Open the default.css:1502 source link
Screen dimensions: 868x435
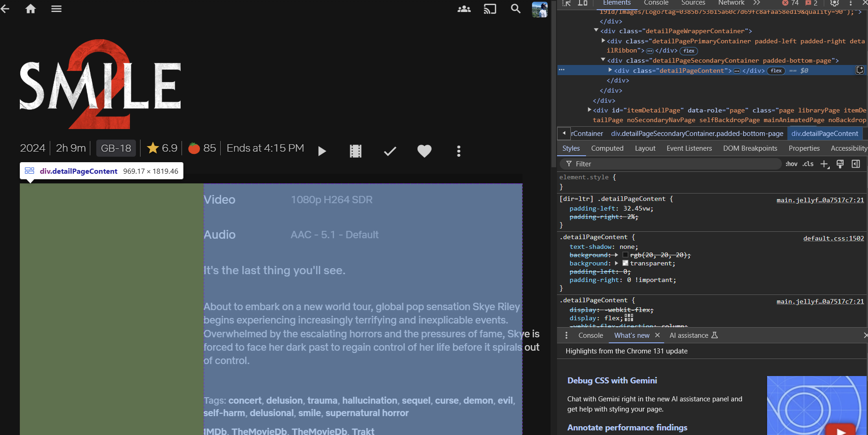[x=833, y=238]
